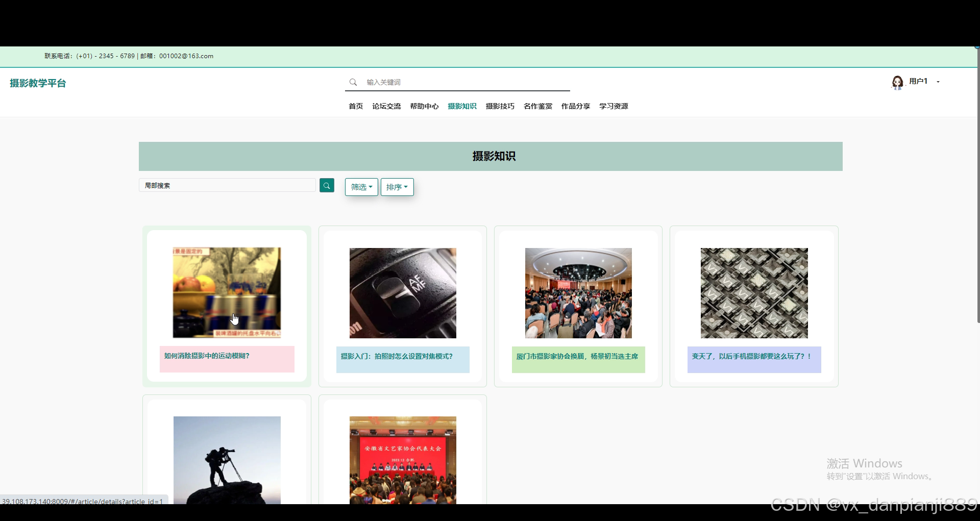Open the 论坛交流 menu item
Viewport: 980px width, 521px height.
[x=386, y=106]
